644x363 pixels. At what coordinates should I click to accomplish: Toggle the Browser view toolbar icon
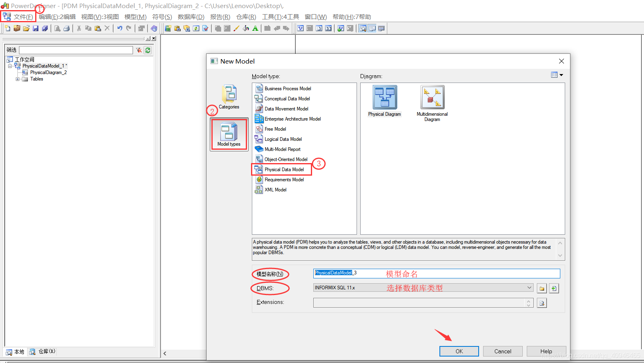click(363, 28)
